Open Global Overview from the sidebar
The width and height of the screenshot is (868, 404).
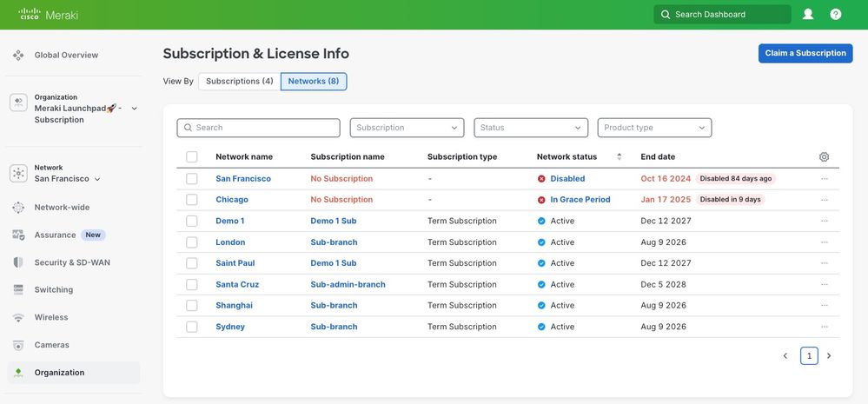tap(66, 56)
